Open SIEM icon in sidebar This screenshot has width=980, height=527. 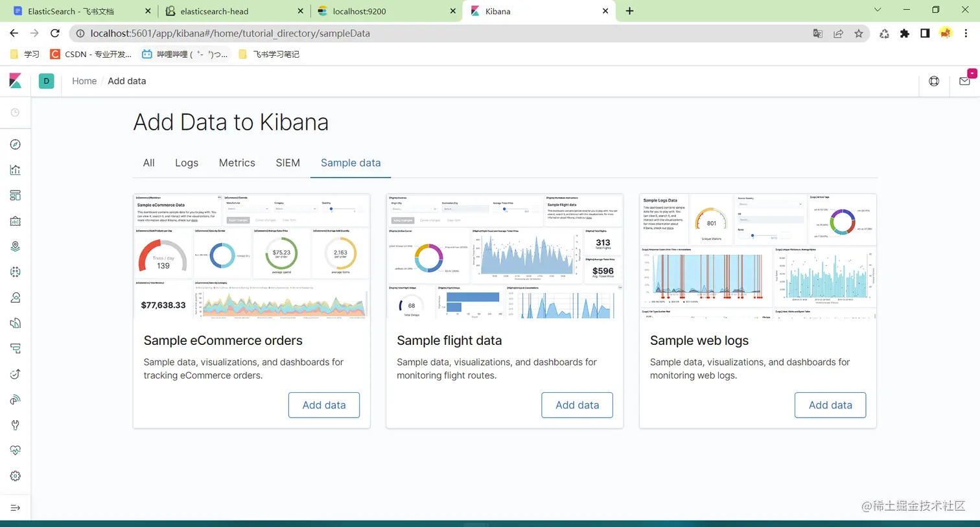click(x=16, y=399)
